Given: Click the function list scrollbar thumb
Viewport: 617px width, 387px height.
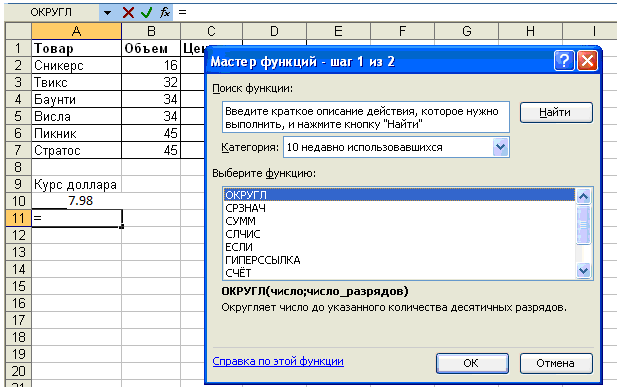Looking at the screenshot, I should [x=583, y=224].
